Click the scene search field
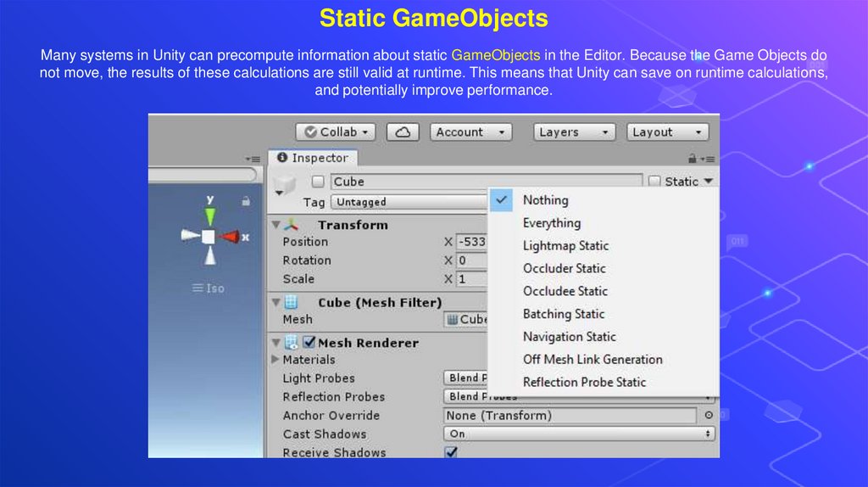 [x=203, y=175]
